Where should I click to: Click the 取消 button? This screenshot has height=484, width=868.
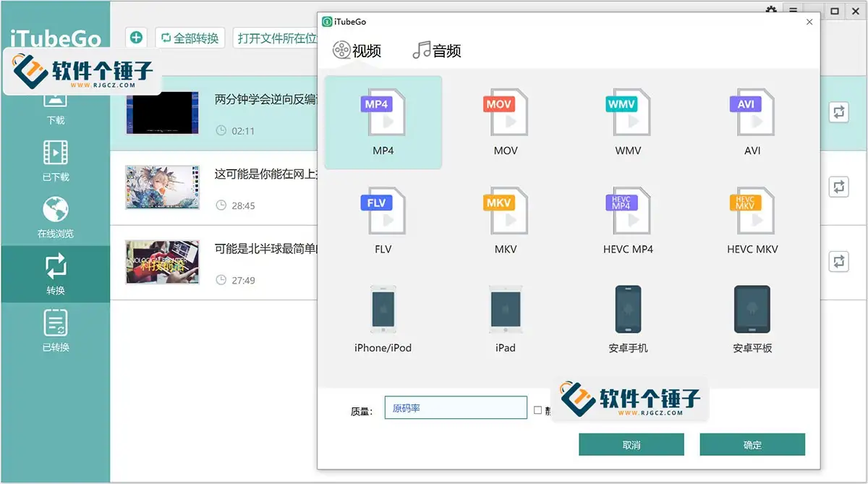click(631, 445)
